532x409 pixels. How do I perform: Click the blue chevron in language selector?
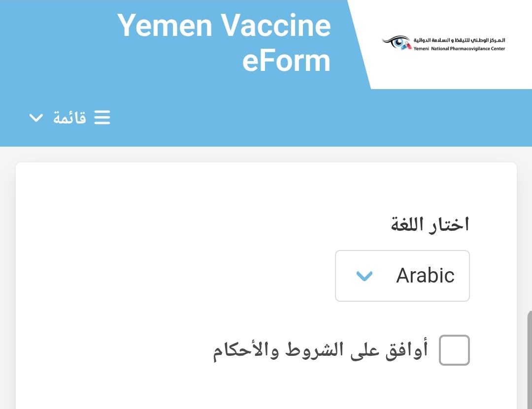click(365, 276)
